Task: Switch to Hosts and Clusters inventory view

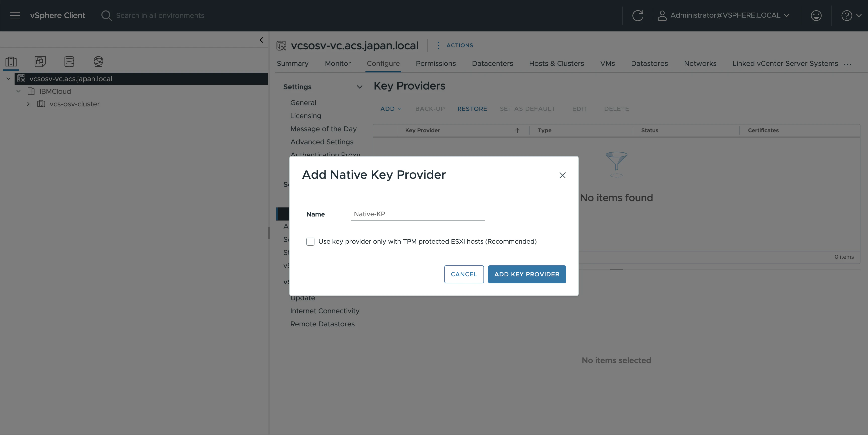Action: click(11, 61)
